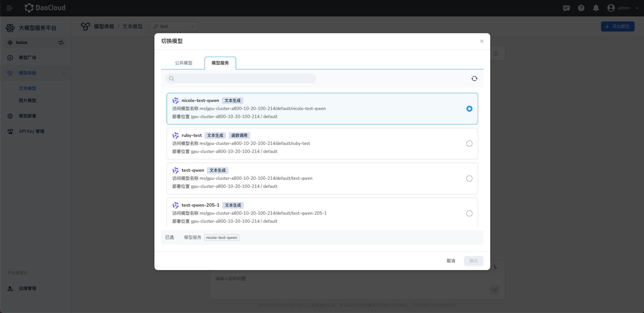This screenshot has height=313, width=644.
Task: Select the test-qwen radio button
Action: click(x=469, y=178)
